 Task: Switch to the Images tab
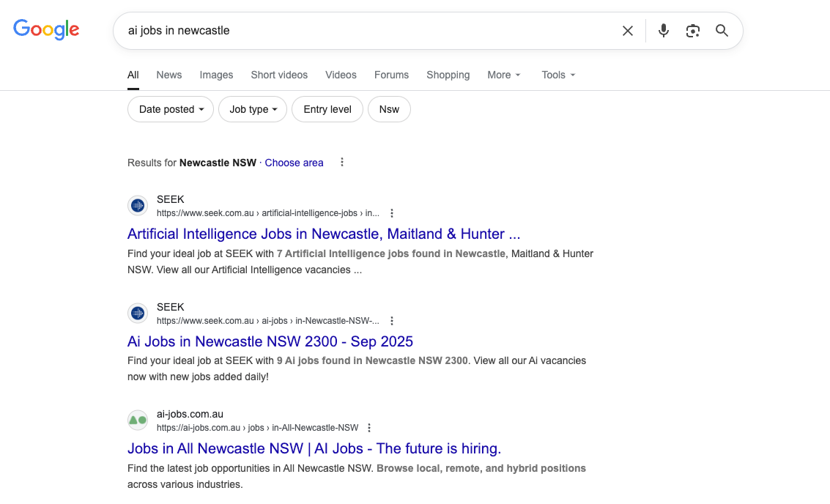pyautogui.click(x=216, y=75)
